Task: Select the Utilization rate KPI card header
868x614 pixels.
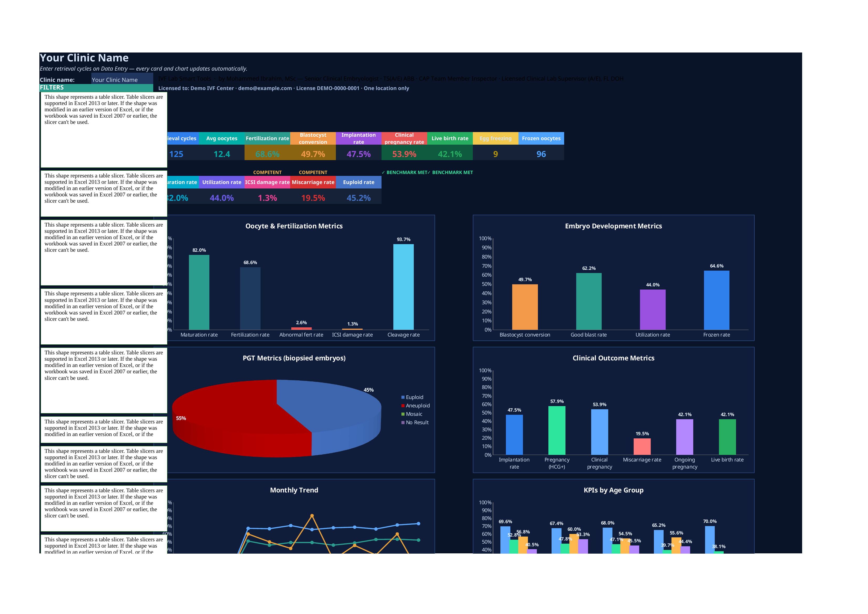Action: click(x=221, y=182)
